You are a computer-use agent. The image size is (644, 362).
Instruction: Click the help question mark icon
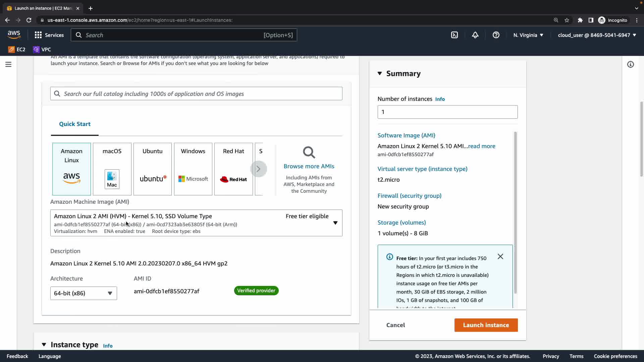[x=496, y=35]
